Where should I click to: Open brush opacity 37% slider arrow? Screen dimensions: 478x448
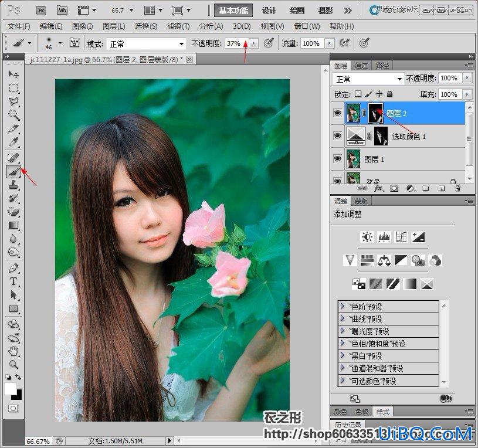(x=253, y=43)
